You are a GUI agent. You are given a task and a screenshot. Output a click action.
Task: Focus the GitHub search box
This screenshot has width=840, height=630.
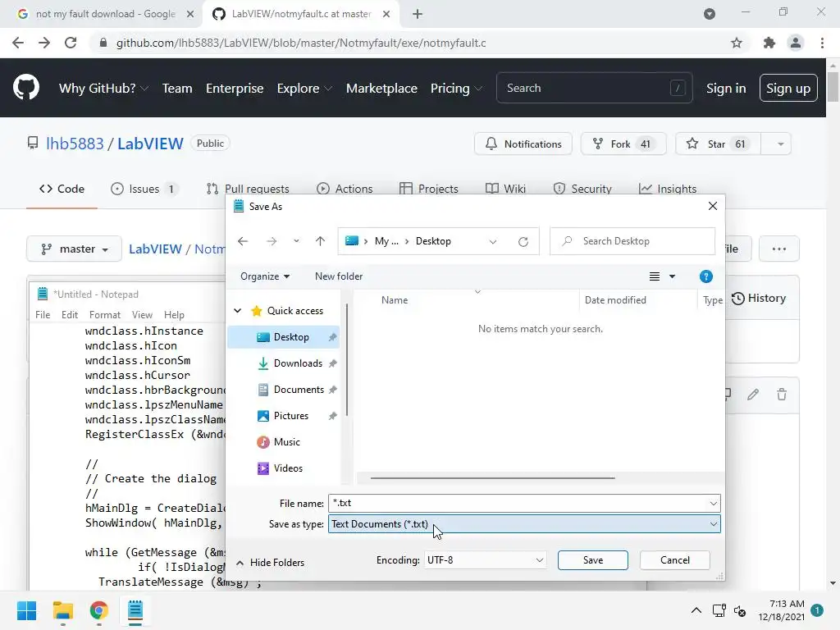pyautogui.click(x=595, y=89)
